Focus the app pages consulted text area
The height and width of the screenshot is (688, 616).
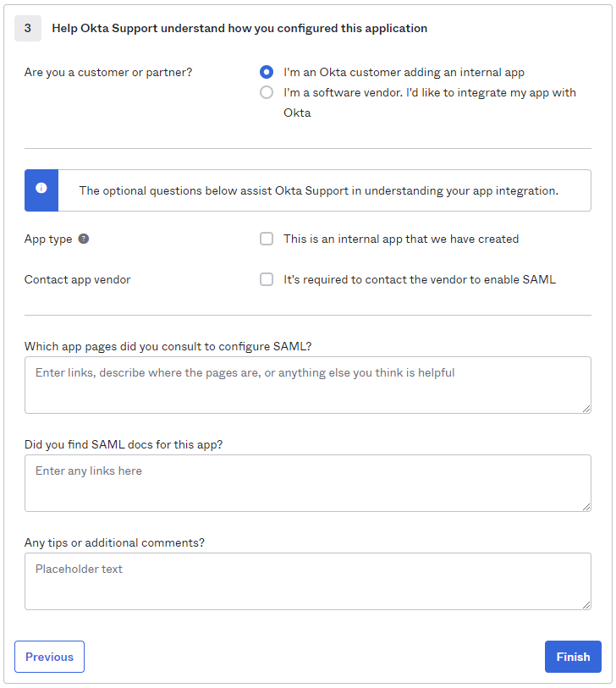pyautogui.click(x=308, y=385)
